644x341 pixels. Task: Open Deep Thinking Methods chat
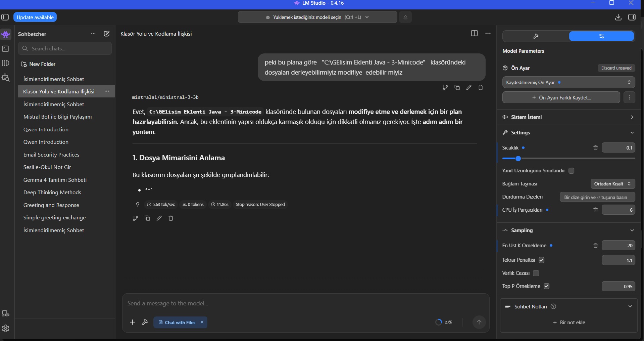point(52,193)
